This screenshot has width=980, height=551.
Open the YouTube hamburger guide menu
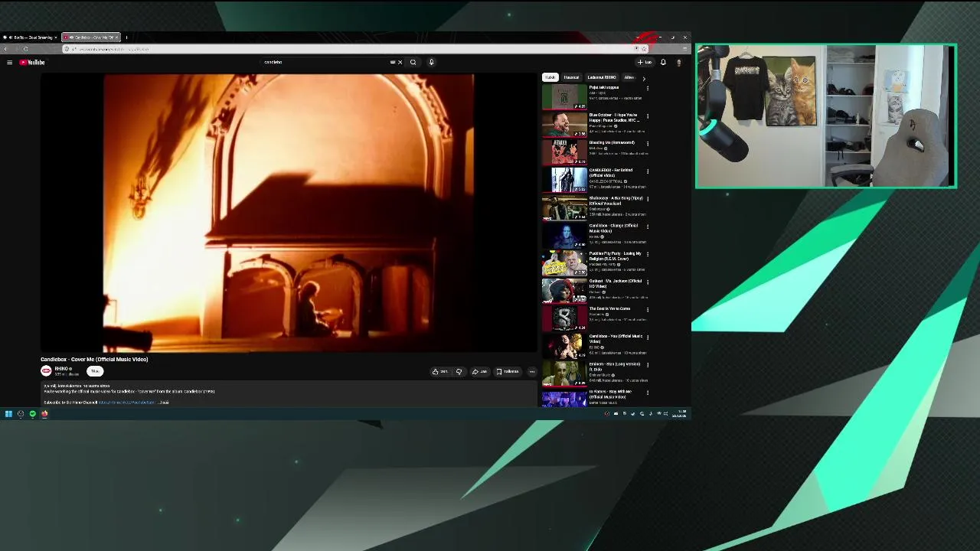click(x=9, y=62)
